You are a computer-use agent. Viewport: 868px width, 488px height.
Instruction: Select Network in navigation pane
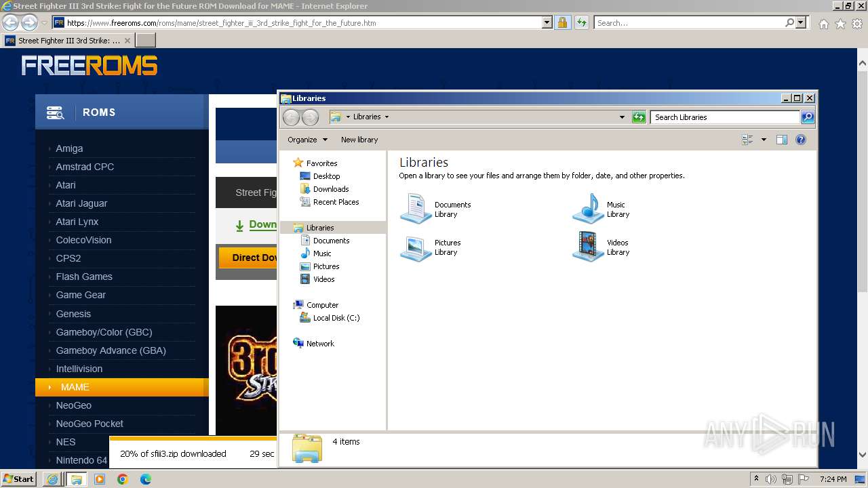pos(320,344)
